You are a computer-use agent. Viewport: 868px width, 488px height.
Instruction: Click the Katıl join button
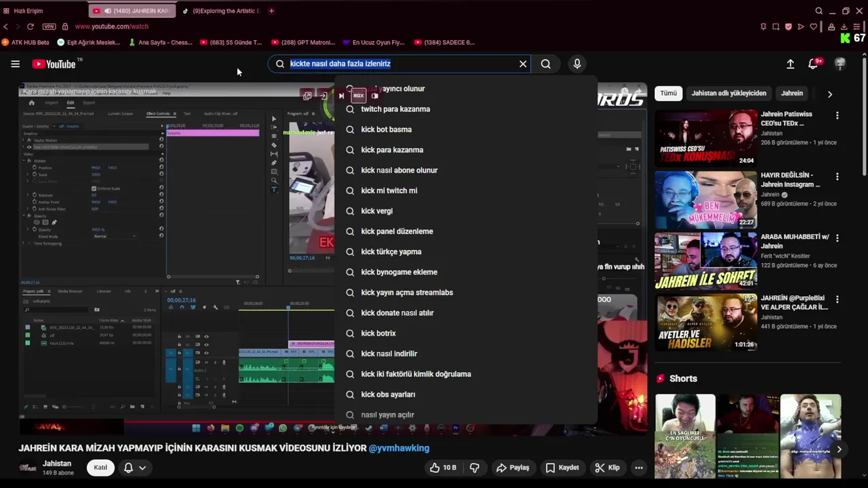pos(100,468)
